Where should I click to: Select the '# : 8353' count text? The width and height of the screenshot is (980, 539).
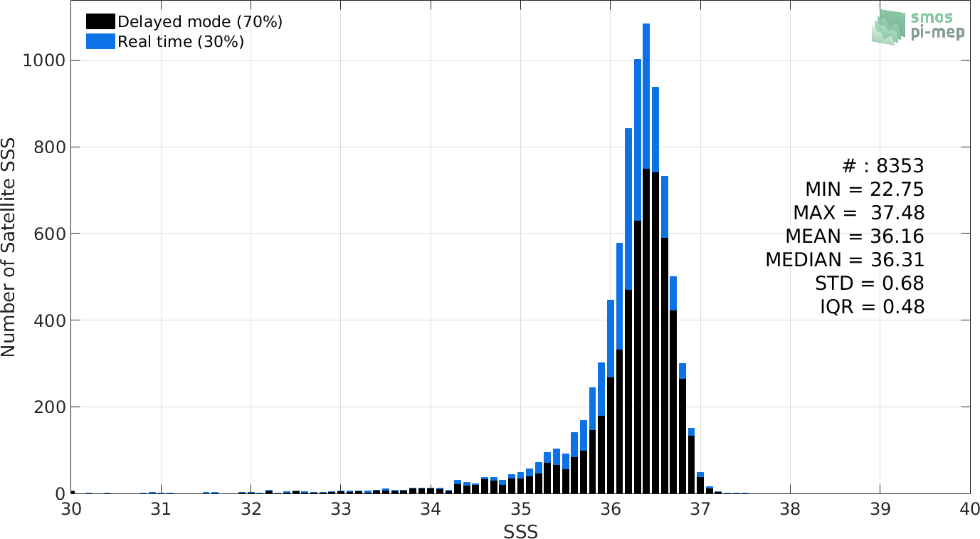[882, 166]
